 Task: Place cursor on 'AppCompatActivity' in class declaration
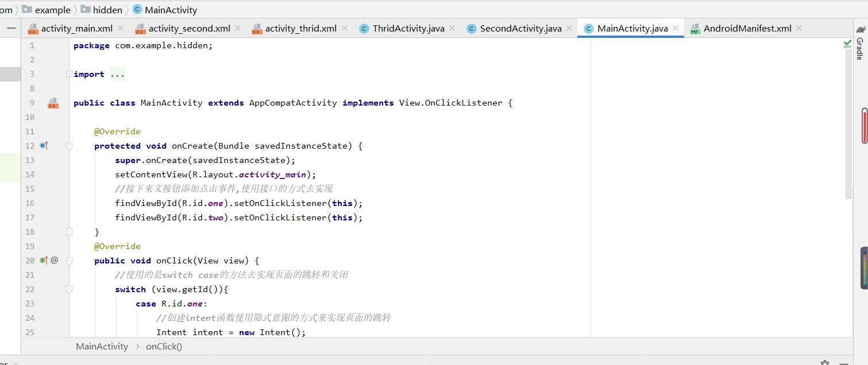coord(293,103)
